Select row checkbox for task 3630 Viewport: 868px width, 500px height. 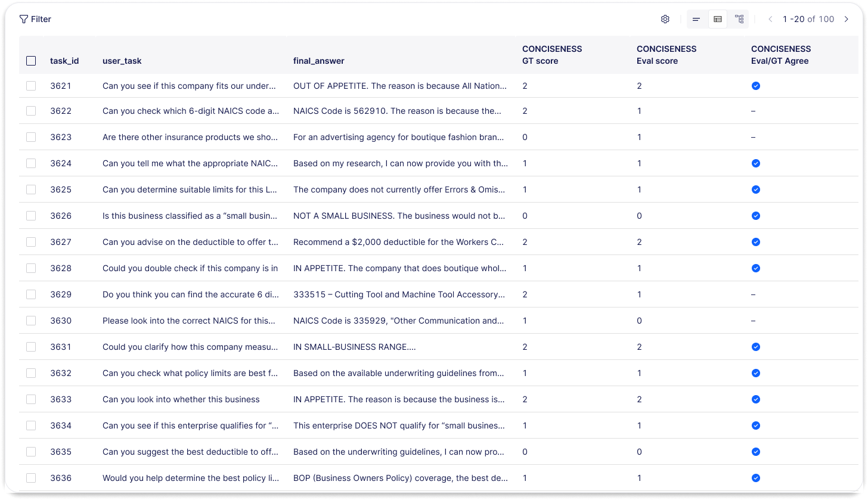[31, 321]
